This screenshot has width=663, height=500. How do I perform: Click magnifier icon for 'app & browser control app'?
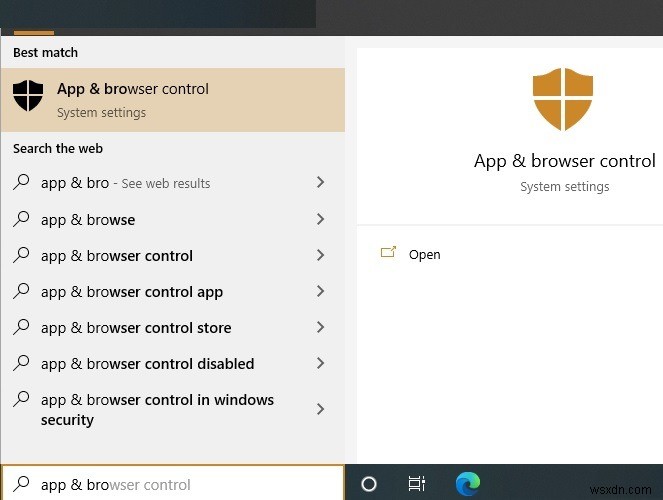pos(21,291)
